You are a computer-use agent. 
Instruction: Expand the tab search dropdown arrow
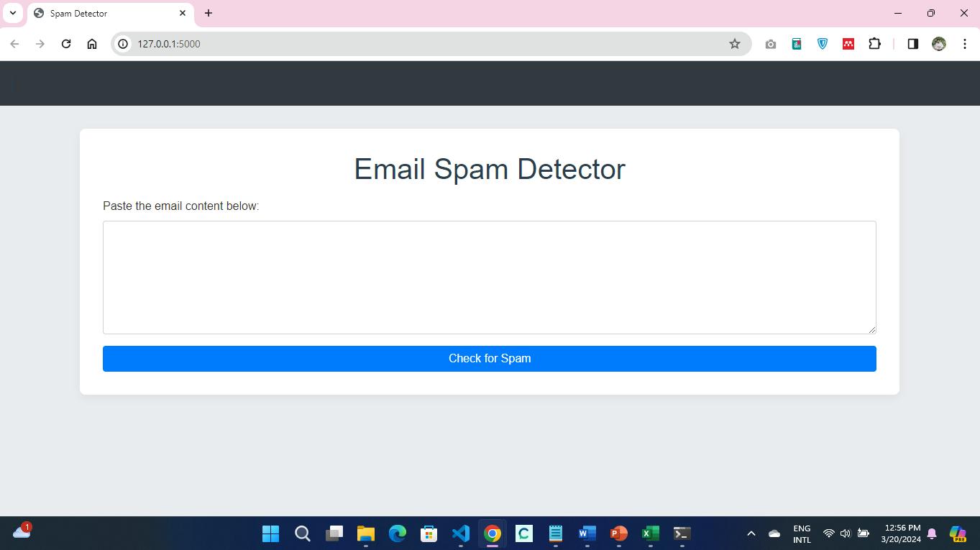[13, 13]
